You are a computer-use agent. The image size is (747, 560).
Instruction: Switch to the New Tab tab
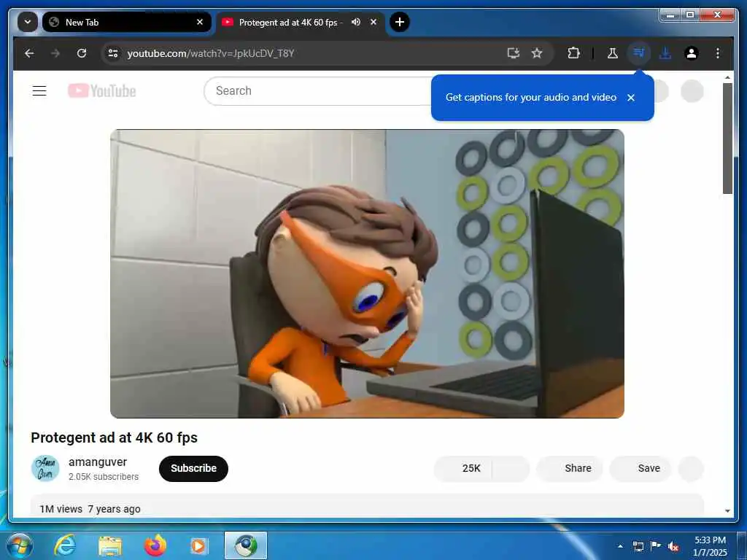pyautogui.click(x=127, y=22)
